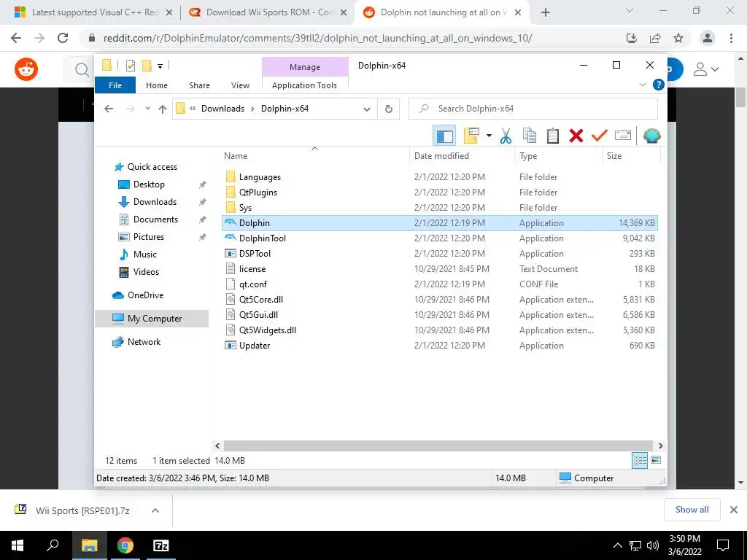Click the Copy toolbar icon
The height and width of the screenshot is (560, 747).
[x=530, y=136]
